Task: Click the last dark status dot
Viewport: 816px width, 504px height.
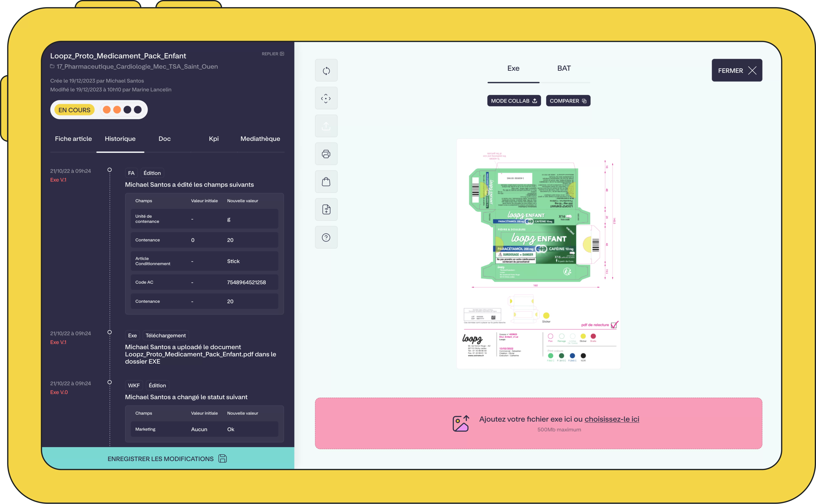Action: pyautogui.click(x=138, y=110)
